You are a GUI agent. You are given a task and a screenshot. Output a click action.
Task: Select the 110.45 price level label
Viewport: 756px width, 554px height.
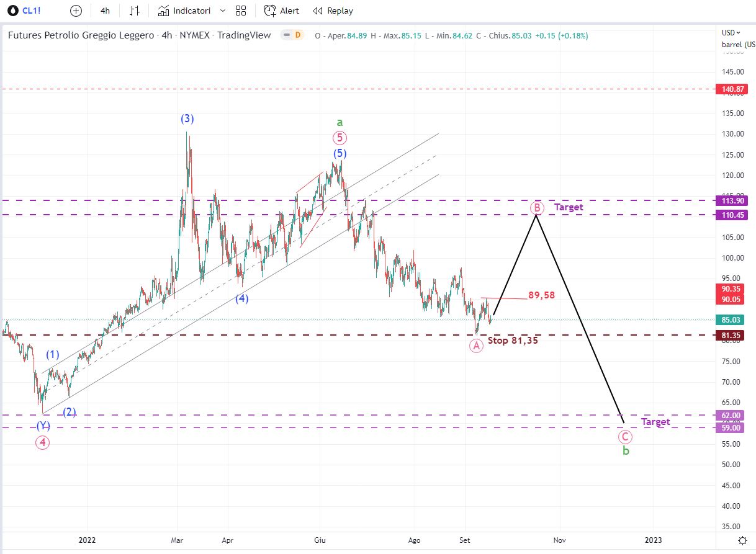click(x=732, y=215)
